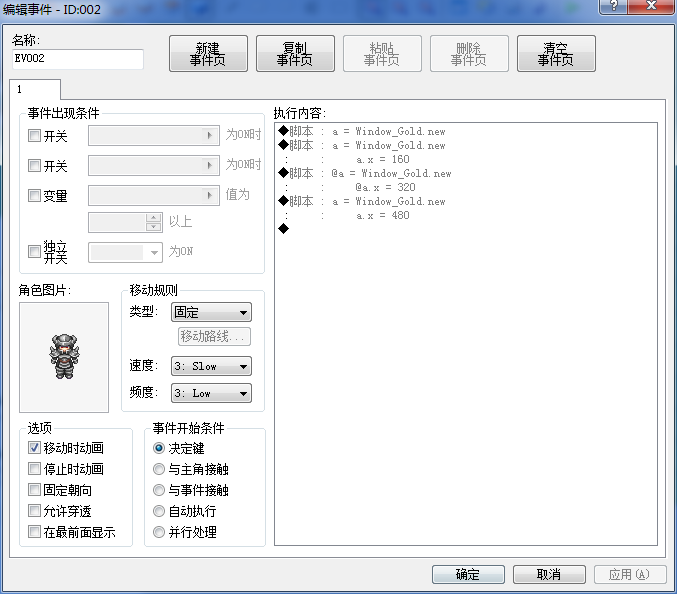Select first 脚本 line a = Window_Gold.new
Screen dimensions: 677x594
pyautogui.click(x=362, y=131)
